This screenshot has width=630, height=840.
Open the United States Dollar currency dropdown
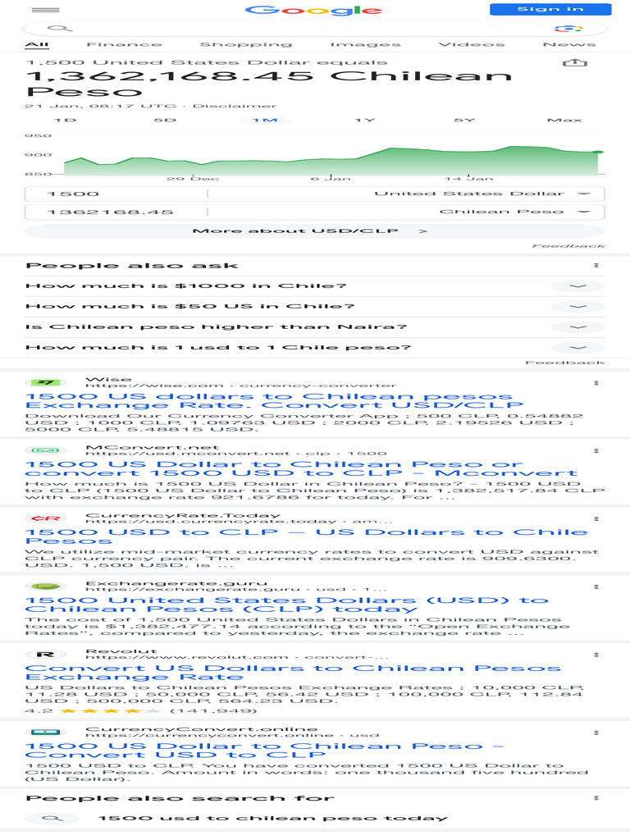[x=482, y=194]
